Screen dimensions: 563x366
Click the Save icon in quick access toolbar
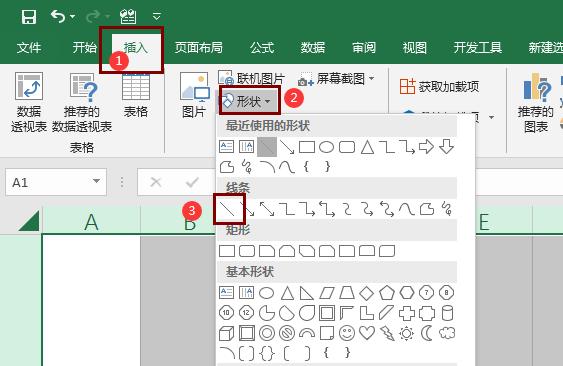pyautogui.click(x=29, y=17)
